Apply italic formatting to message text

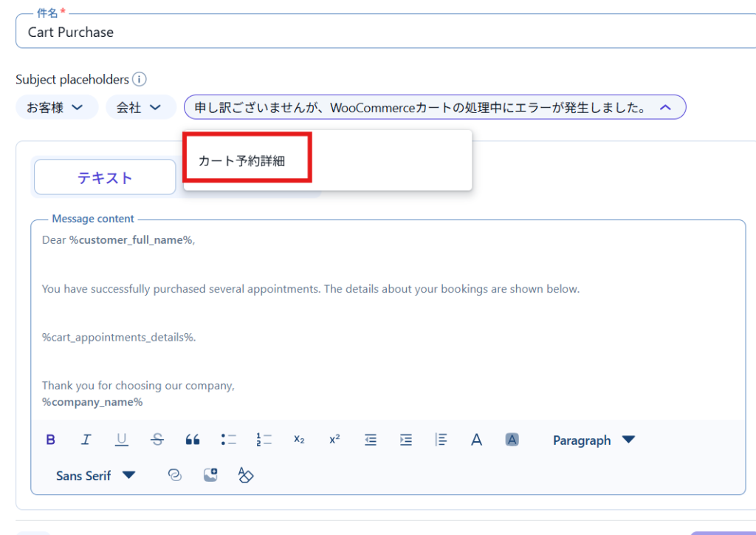(86, 440)
